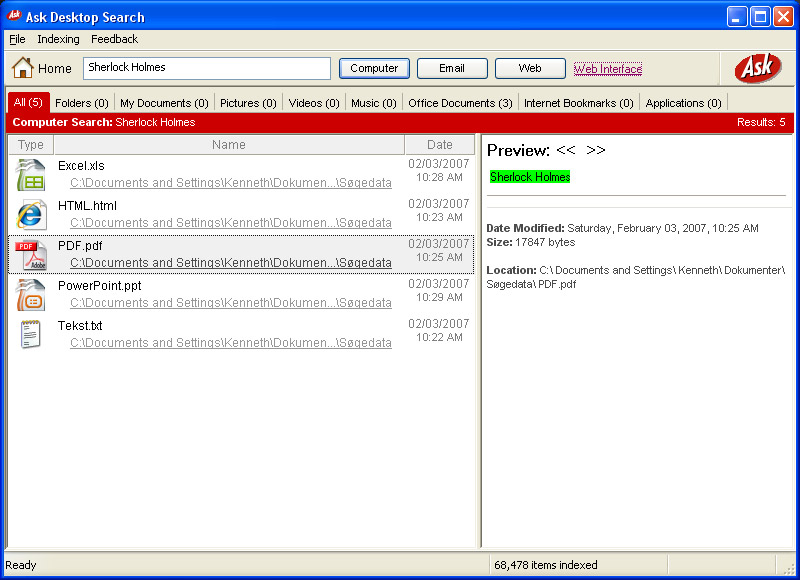Select the PDF.pdf file name
The height and width of the screenshot is (580, 800).
click(x=80, y=246)
